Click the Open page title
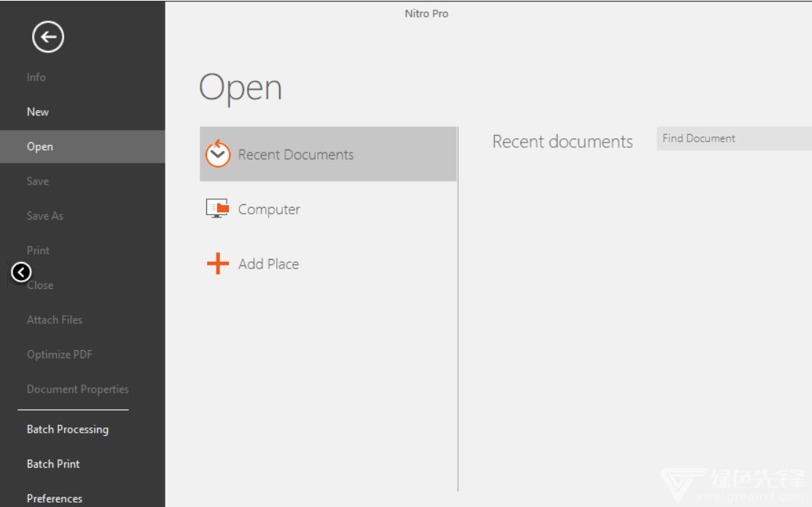Screen dimensions: 812x507 [x=241, y=88]
